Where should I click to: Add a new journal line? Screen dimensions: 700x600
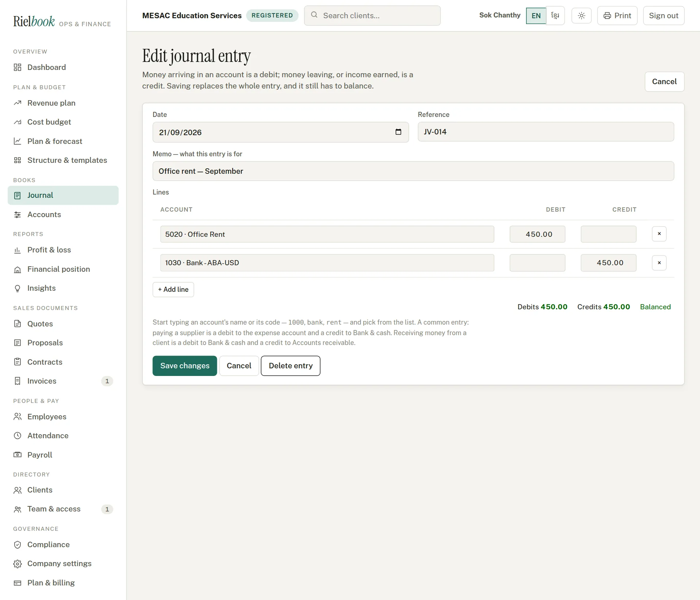coord(173,290)
